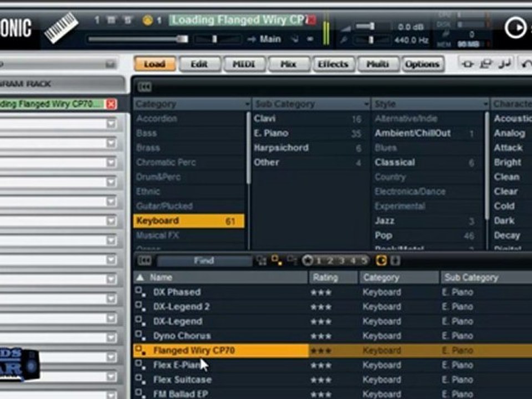Remove the loading program with the rack red X
Image resolution: width=532 pixels, height=399 pixels.
point(111,104)
